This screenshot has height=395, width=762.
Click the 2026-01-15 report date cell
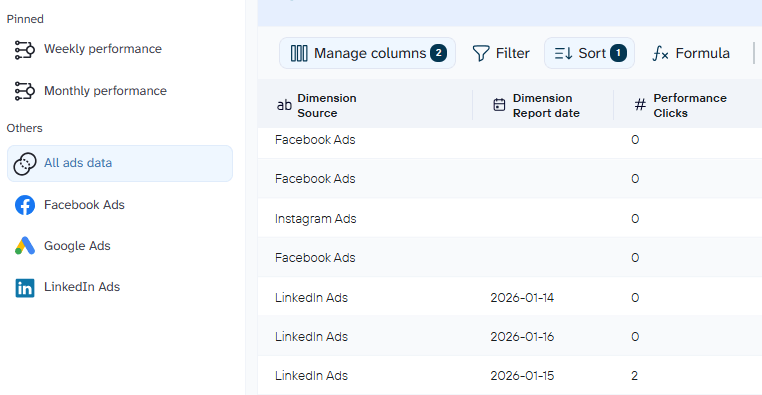pos(522,376)
